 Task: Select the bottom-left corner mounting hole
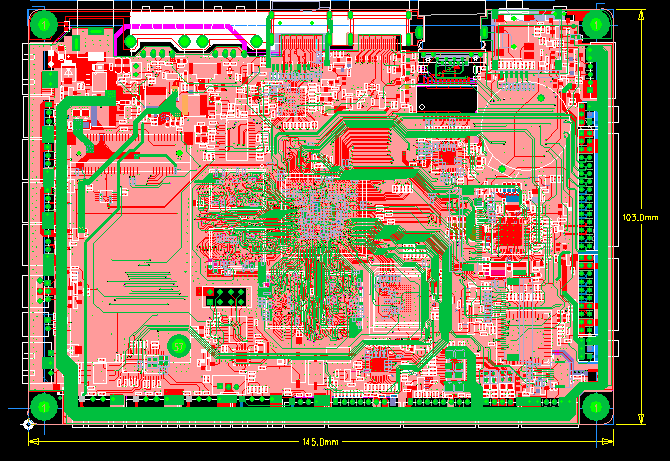(x=43, y=407)
